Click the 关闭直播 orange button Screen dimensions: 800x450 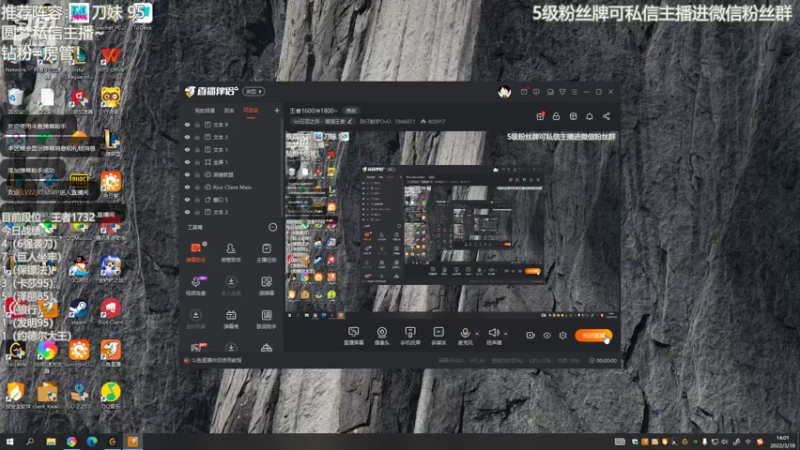tap(593, 335)
